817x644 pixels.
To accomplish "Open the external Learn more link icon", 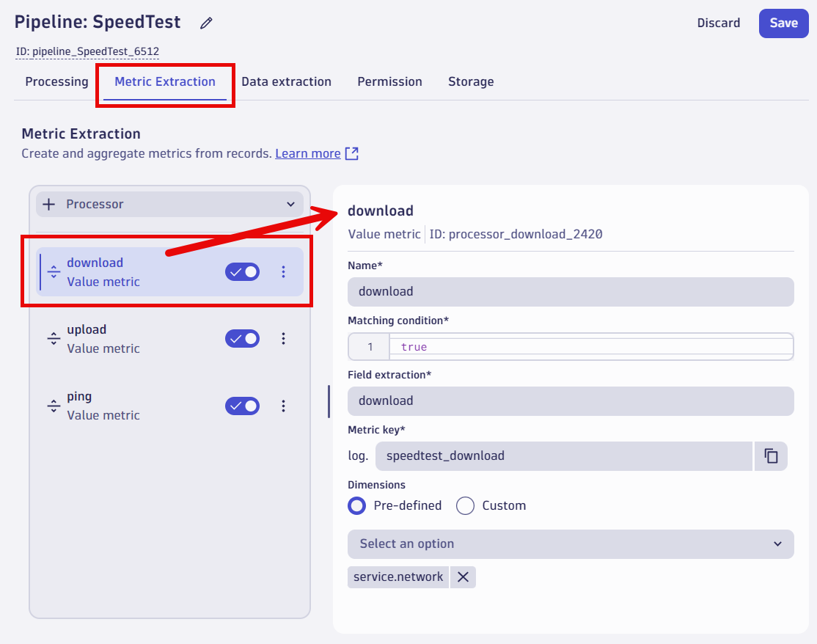I will 352,153.
